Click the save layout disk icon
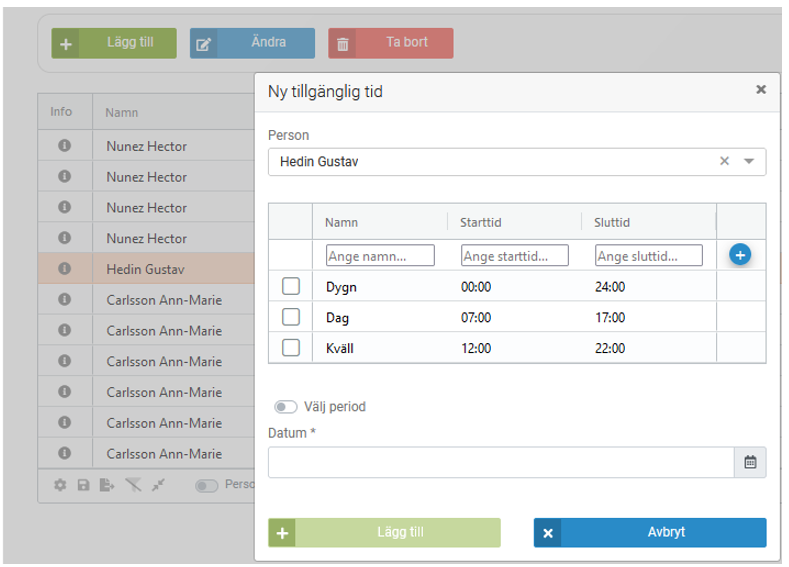789x567 pixels. pyautogui.click(x=83, y=485)
